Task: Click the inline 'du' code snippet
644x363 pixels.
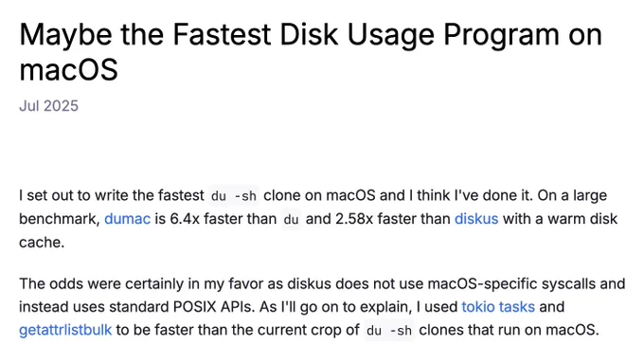Action: (291, 219)
